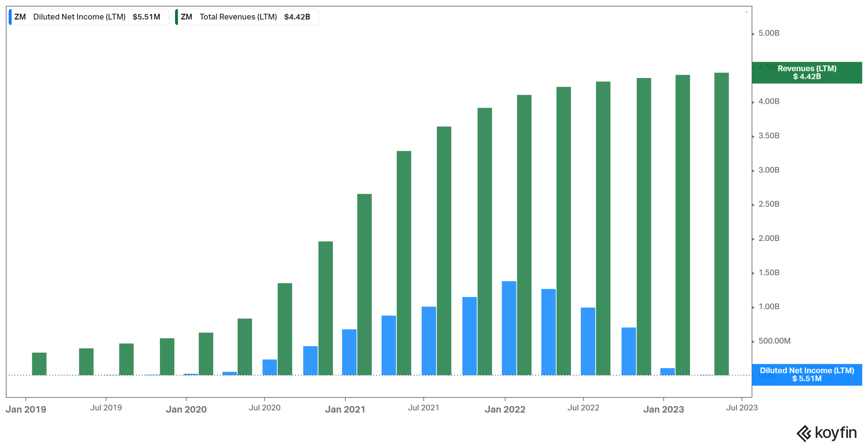Click the 2.50B y-axis label

click(769, 204)
